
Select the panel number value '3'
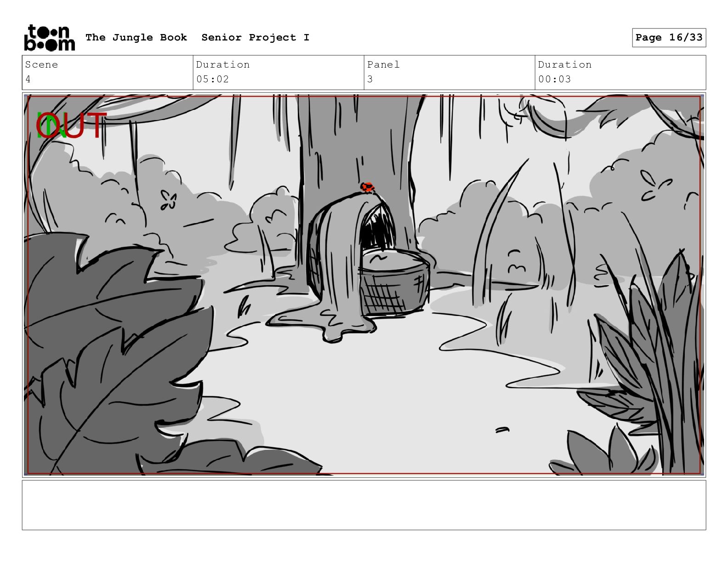pyautogui.click(x=370, y=79)
